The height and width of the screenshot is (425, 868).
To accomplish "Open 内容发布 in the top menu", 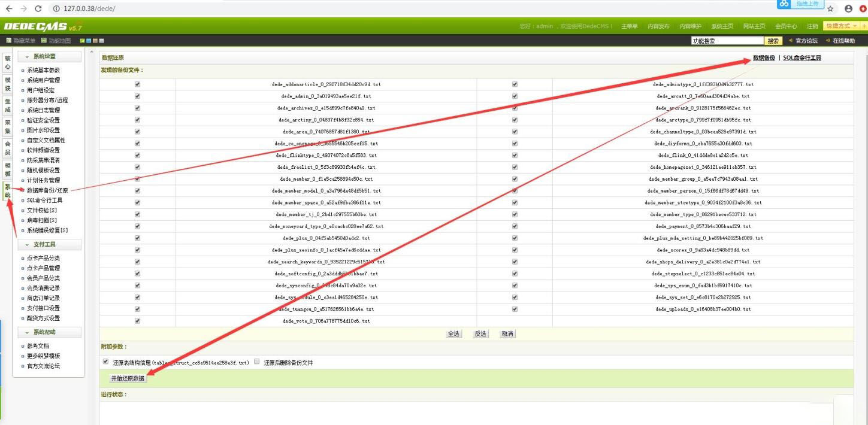I will (658, 26).
